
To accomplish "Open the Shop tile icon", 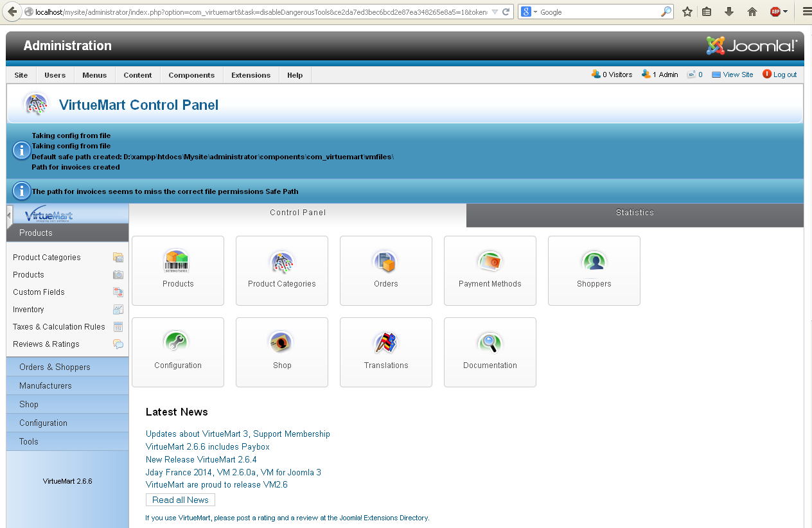I will pos(282,352).
